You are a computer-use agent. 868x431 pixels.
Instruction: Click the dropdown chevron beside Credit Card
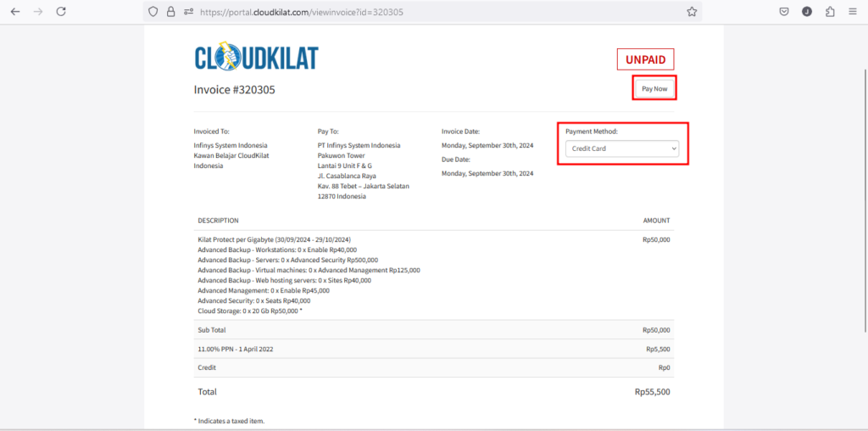pyautogui.click(x=674, y=148)
